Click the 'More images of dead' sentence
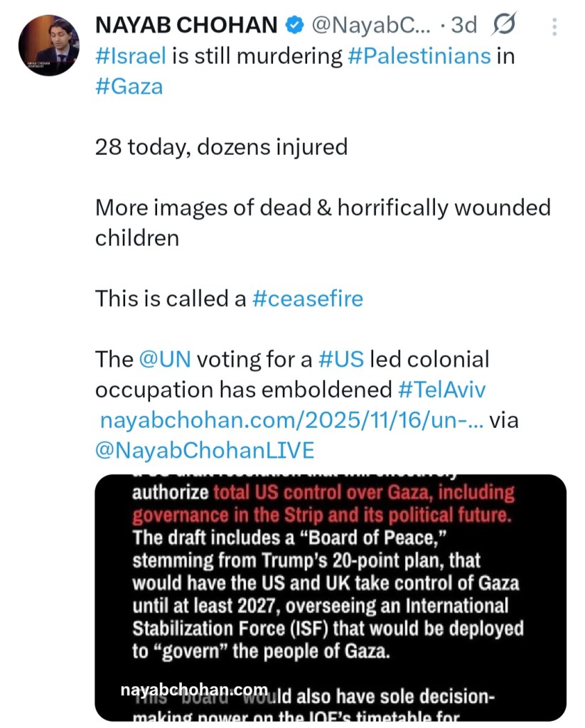The image size is (585, 728). click(323, 208)
